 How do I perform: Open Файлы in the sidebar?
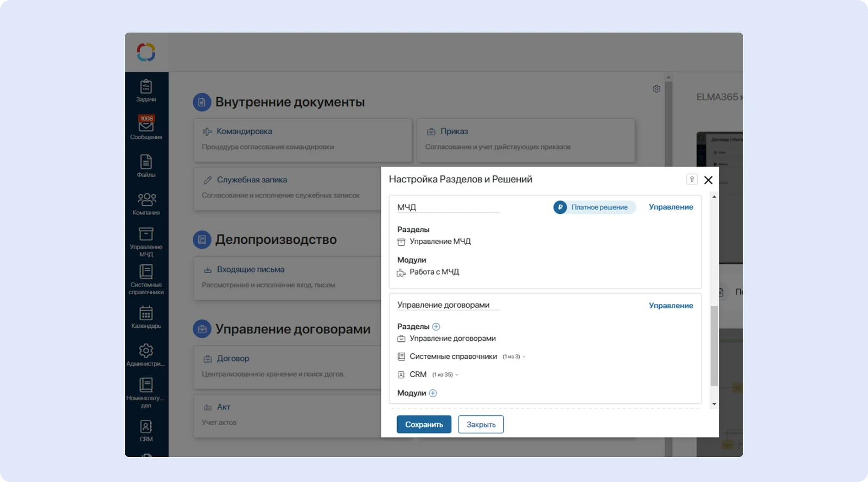(146, 166)
